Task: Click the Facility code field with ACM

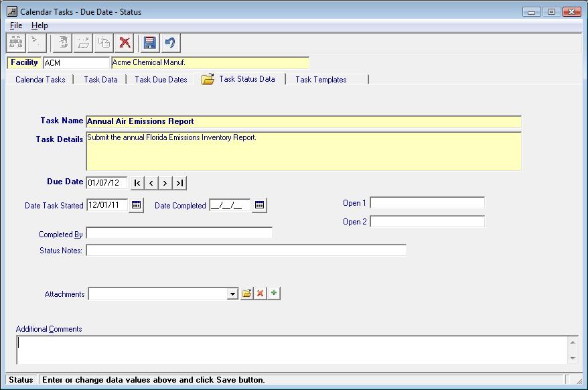Action: [x=76, y=63]
